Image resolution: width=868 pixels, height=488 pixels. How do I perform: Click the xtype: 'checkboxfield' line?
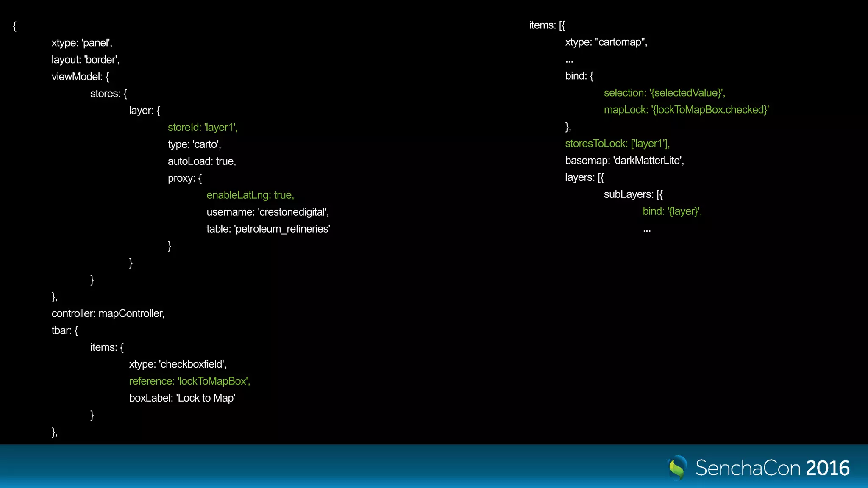(178, 364)
